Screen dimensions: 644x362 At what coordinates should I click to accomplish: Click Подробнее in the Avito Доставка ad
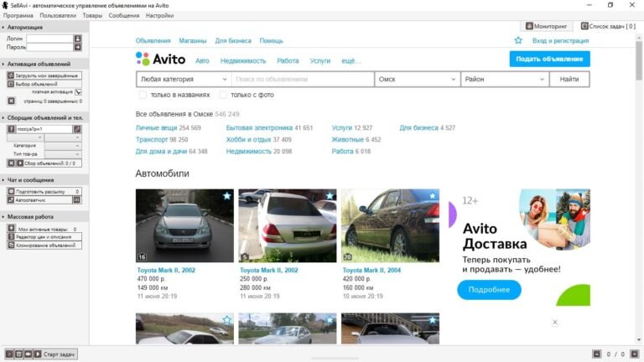pyautogui.click(x=489, y=290)
